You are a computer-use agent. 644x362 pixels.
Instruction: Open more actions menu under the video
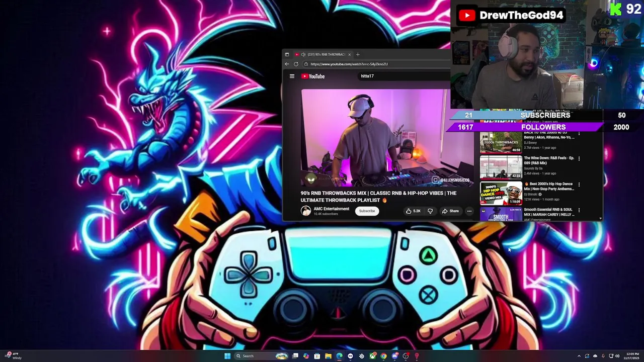469,211
